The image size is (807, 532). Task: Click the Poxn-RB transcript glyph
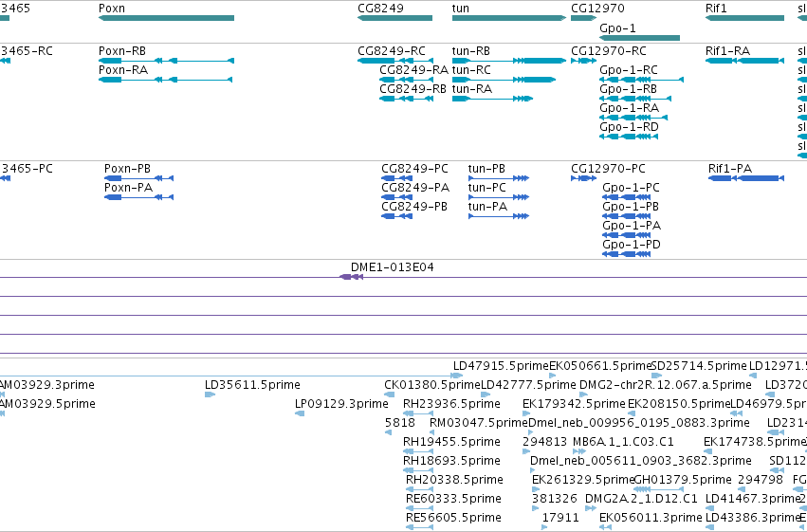click(x=166, y=61)
